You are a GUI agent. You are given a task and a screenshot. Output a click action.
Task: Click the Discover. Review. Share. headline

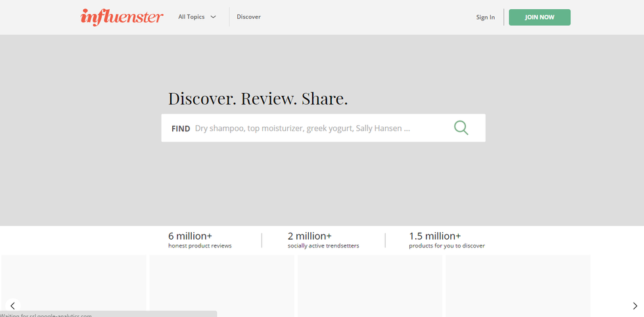click(x=258, y=99)
